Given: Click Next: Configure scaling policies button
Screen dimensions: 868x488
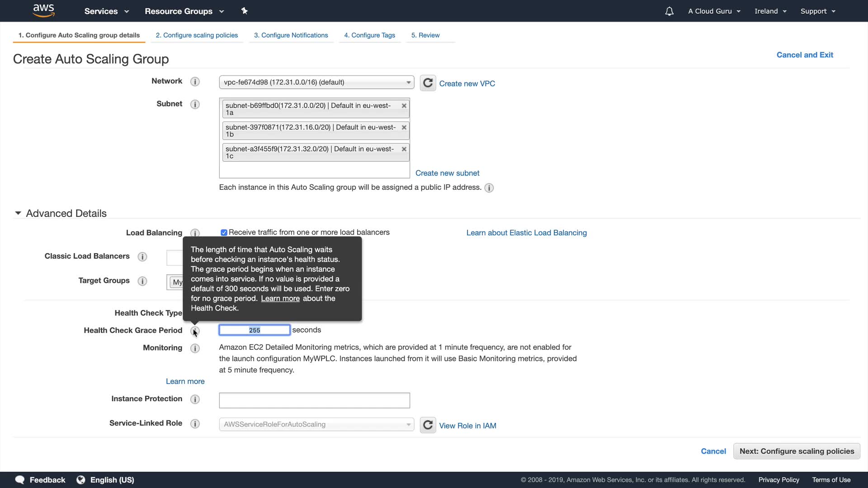Looking at the screenshot, I should pos(797,451).
